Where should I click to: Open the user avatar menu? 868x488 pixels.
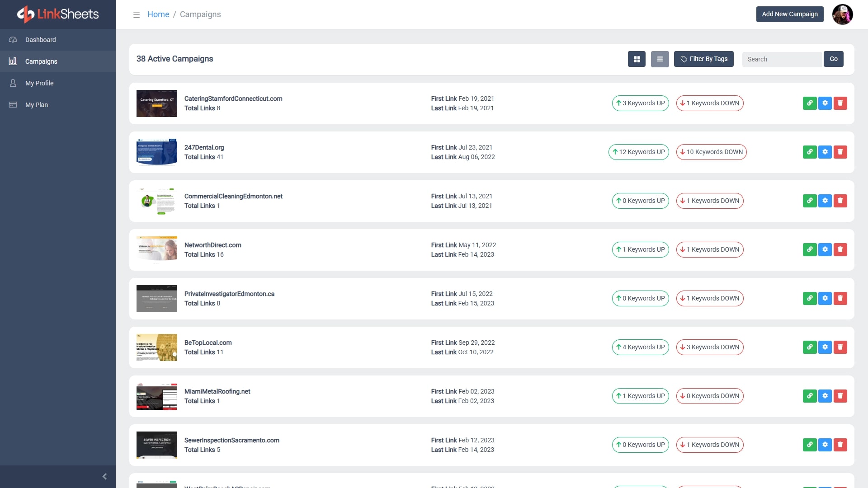[843, 14]
